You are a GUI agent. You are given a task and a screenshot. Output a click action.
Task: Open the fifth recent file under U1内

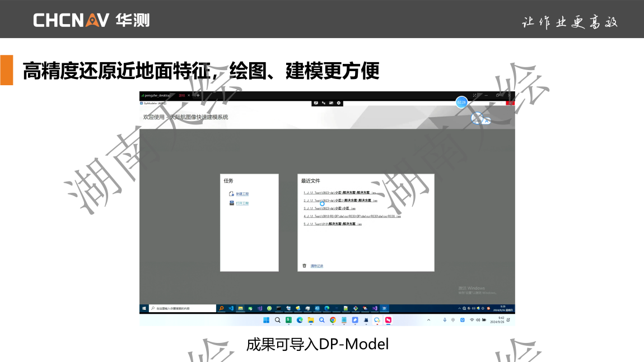333,224
